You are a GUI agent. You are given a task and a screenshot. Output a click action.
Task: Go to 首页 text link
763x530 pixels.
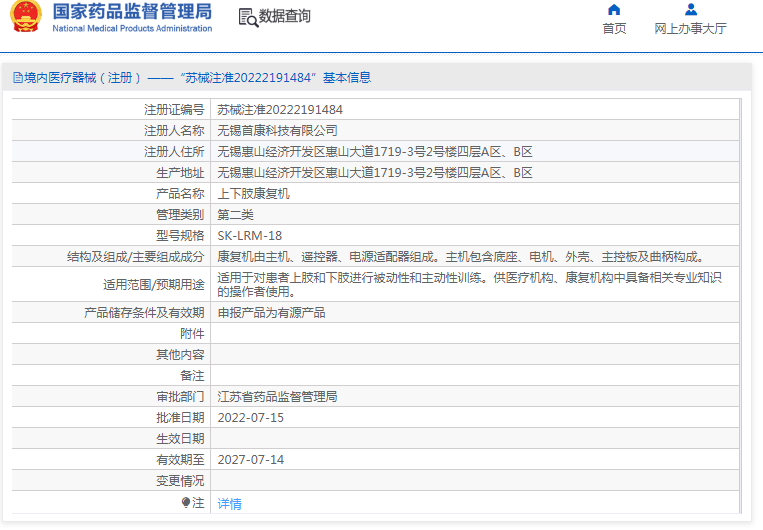614,29
